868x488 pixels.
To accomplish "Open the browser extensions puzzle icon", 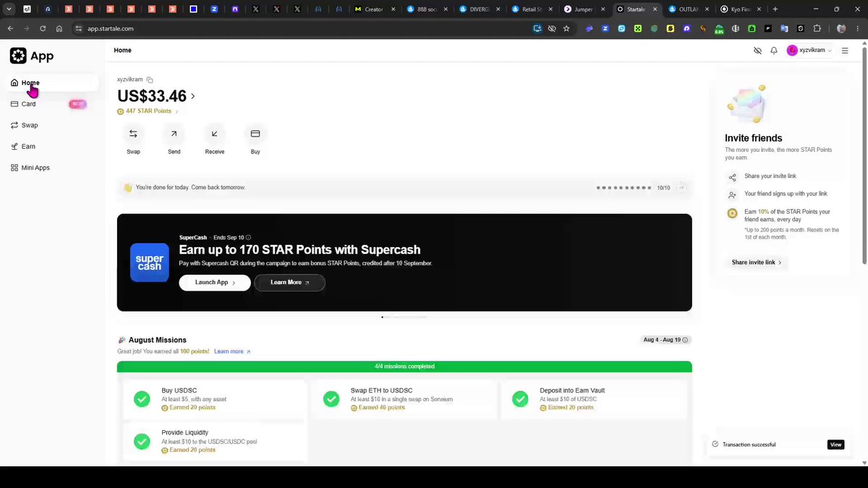I will [x=817, y=28].
